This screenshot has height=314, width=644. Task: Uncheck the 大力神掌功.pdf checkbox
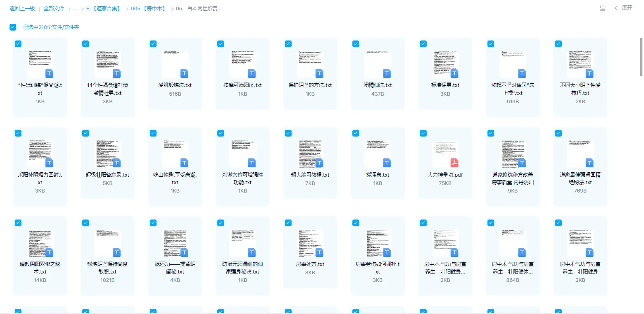pyautogui.click(x=423, y=133)
